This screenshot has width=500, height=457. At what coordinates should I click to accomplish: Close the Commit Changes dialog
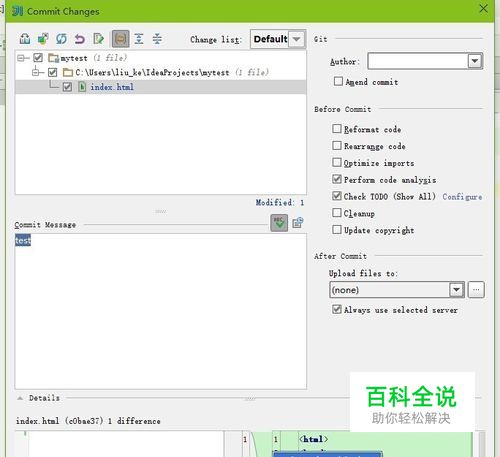[x=483, y=9]
